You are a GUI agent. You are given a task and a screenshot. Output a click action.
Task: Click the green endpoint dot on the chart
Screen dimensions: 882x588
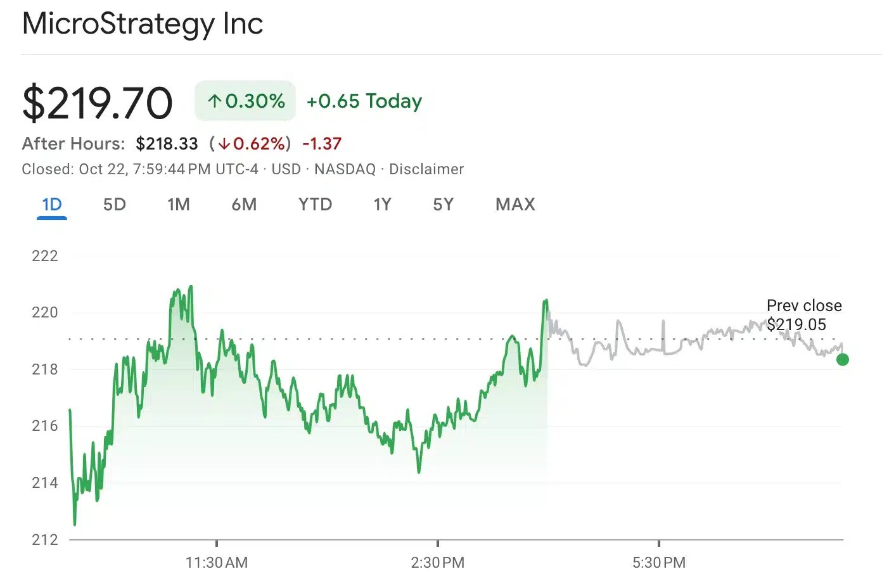(842, 360)
